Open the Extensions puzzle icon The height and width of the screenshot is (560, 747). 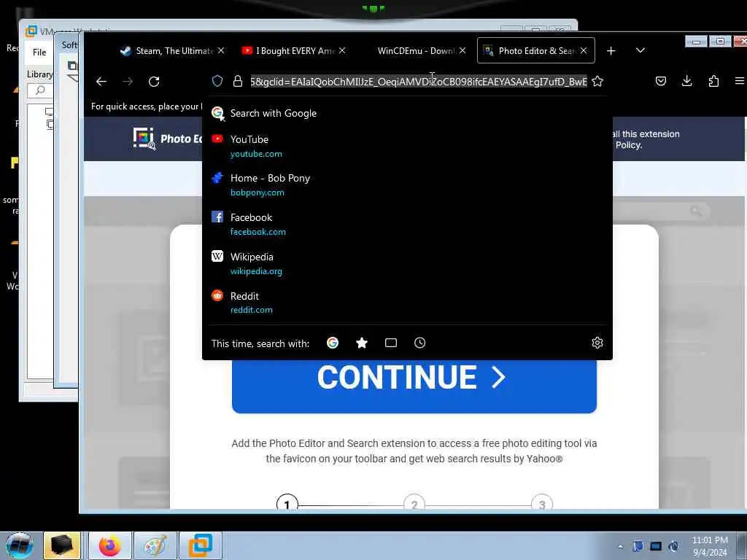(x=713, y=82)
